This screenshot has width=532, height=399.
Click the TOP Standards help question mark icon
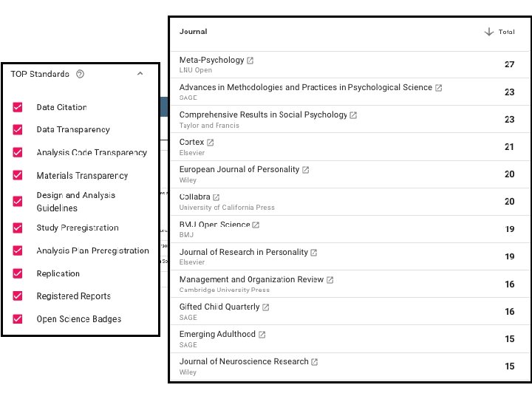point(81,74)
